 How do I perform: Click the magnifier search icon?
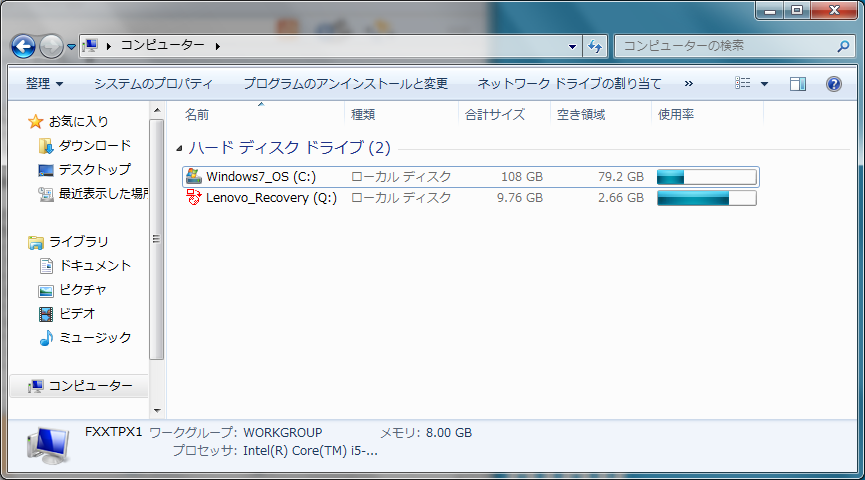click(843, 46)
